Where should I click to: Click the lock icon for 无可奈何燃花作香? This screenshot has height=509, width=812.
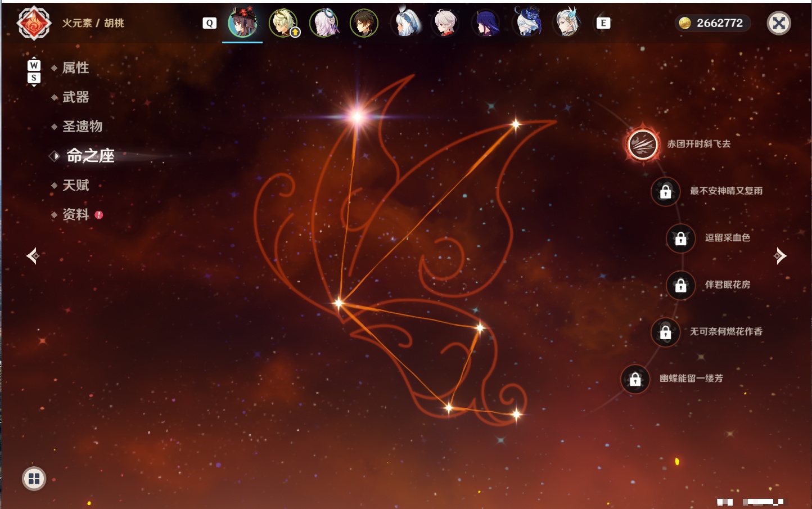tap(665, 332)
